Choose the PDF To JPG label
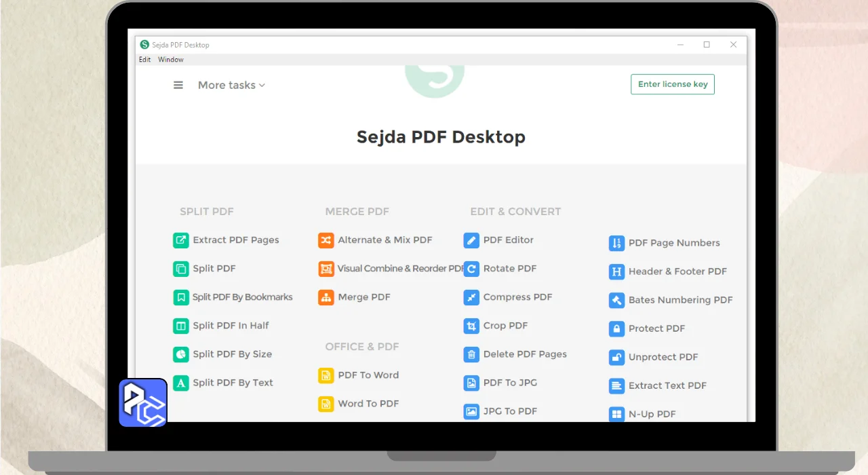The width and height of the screenshot is (868, 475). pyautogui.click(x=510, y=383)
